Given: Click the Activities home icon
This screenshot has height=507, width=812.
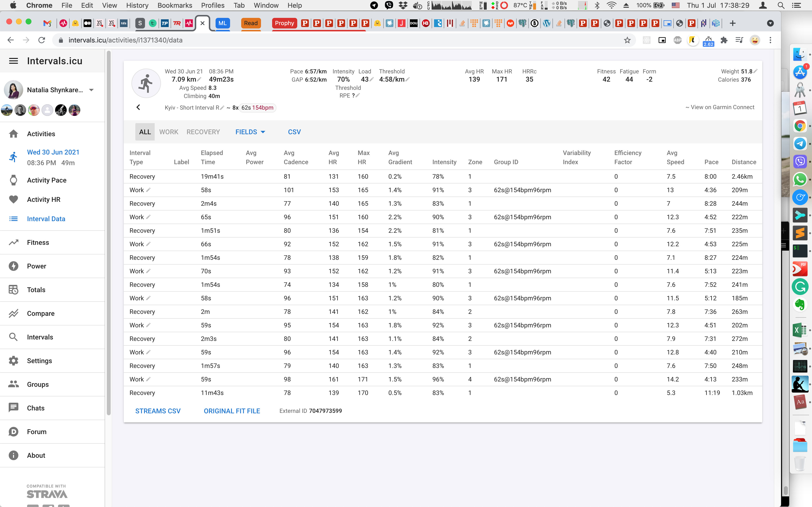Looking at the screenshot, I should (x=14, y=134).
